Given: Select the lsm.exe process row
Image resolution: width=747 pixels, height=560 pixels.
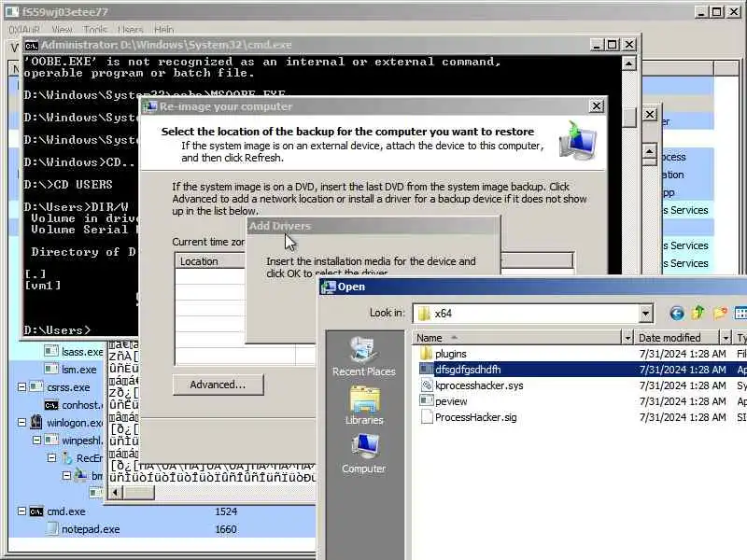Looking at the screenshot, I should (x=56, y=369).
